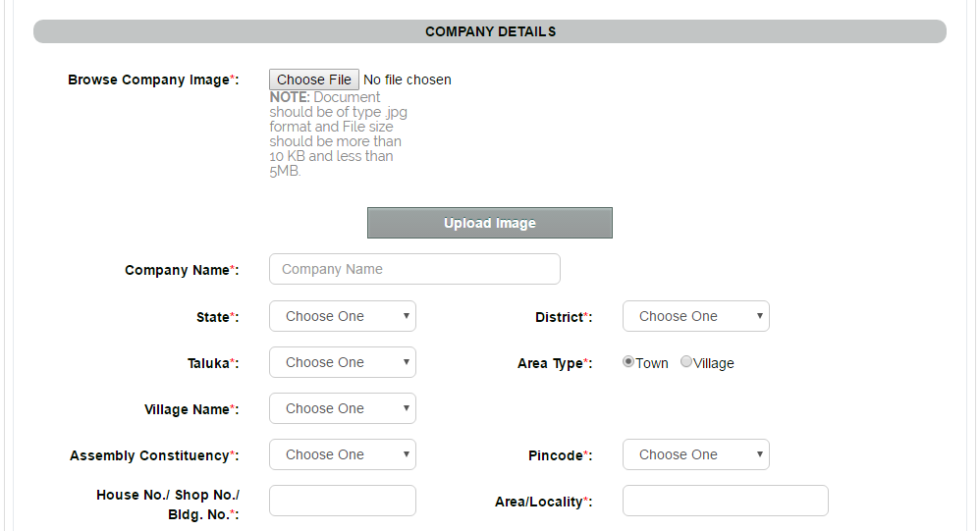Click the Pincode dropdown arrow
The height and width of the screenshot is (531, 980).
(759, 454)
